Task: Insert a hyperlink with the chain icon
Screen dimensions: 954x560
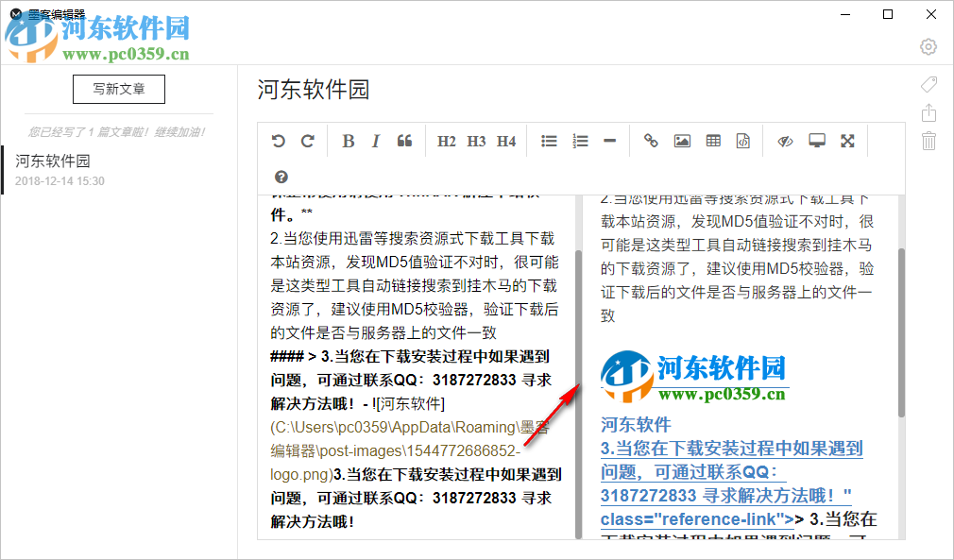Action: (x=651, y=141)
